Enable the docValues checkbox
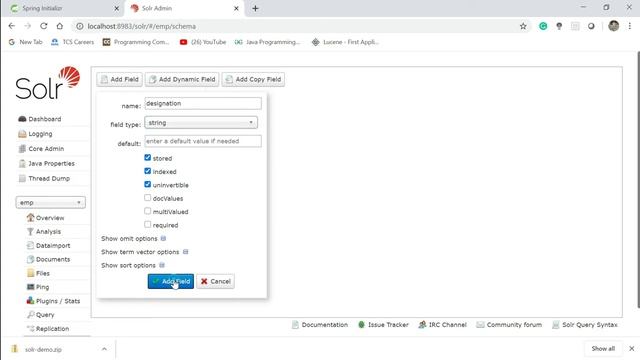The height and width of the screenshot is (360, 640). [147, 198]
